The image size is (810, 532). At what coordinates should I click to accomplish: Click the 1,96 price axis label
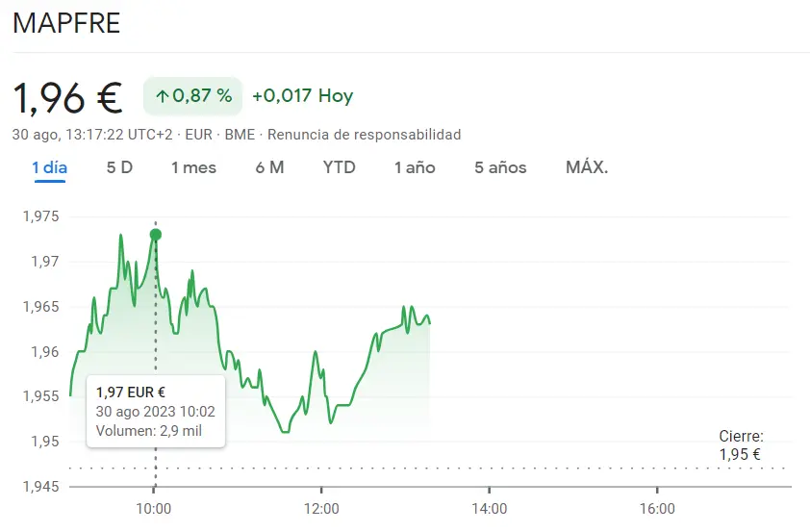45,352
